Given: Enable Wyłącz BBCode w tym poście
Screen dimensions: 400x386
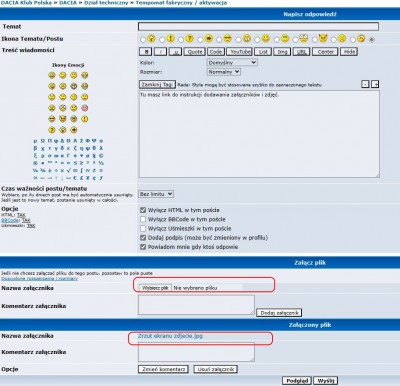Looking at the screenshot, I should 143,219.
